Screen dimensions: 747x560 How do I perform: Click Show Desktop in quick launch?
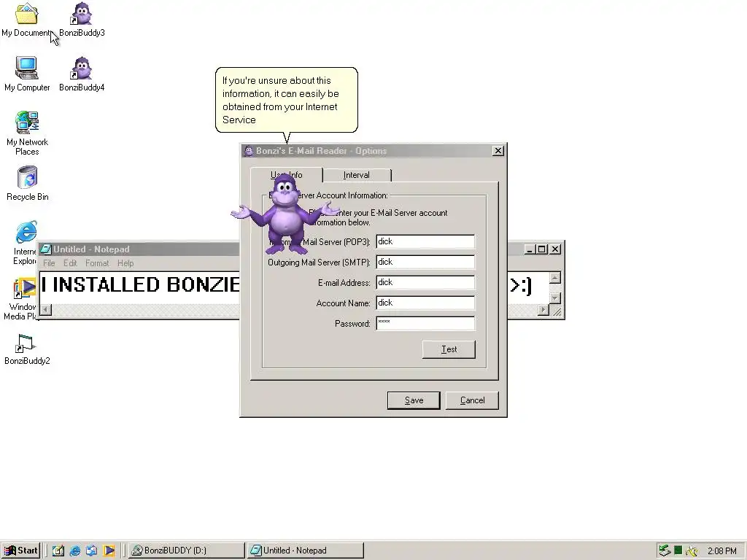click(x=58, y=551)
